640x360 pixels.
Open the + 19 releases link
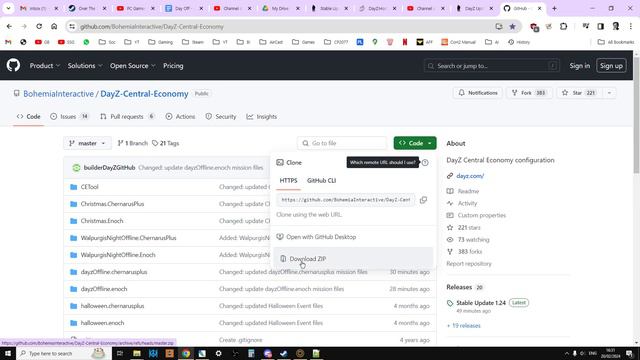tap(463, 326)
